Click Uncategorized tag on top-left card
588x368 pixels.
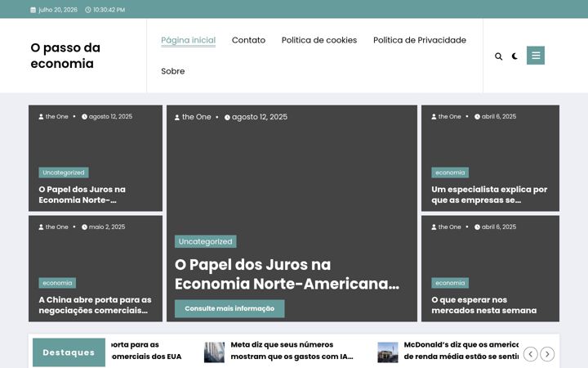(x=64, y=173)
